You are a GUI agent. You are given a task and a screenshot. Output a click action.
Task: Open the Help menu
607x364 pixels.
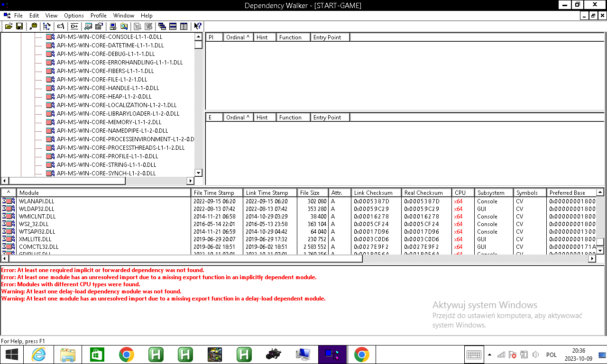pyautogui.click(x=147, y=16)
